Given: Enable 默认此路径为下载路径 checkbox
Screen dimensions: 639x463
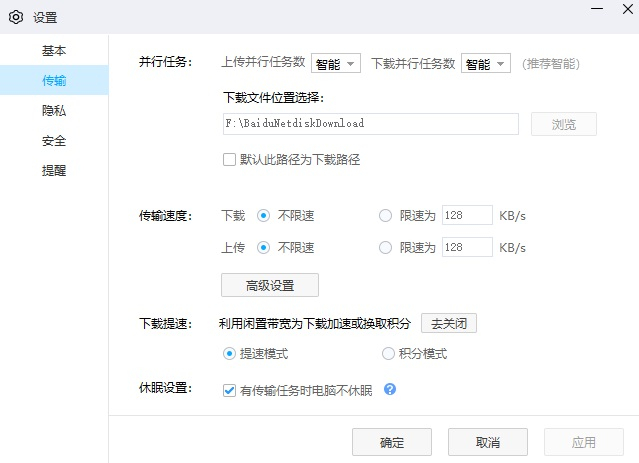Looking at the screenshot, I should [229, 159].
